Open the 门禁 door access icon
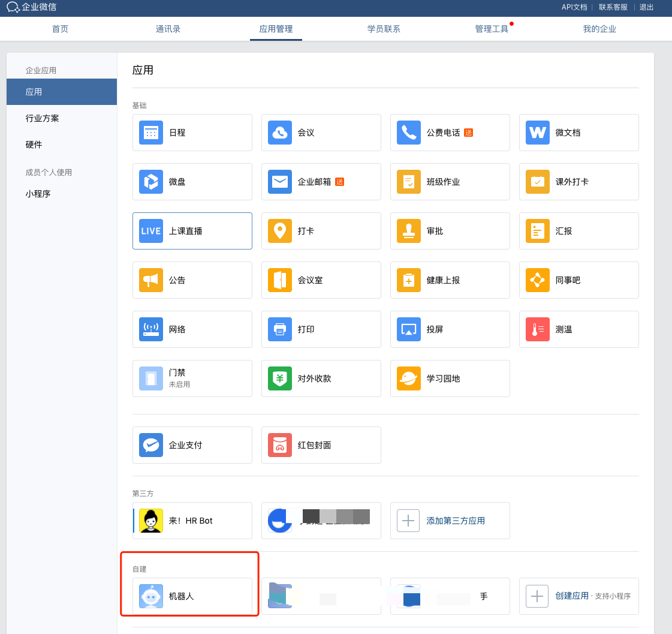 (151, 378)
